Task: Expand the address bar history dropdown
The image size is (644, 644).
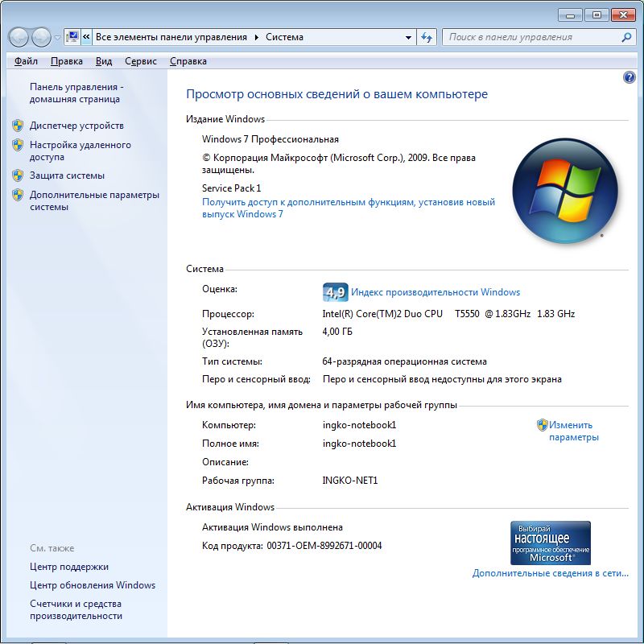Action: pyautogui.click(x=408, y=37)
